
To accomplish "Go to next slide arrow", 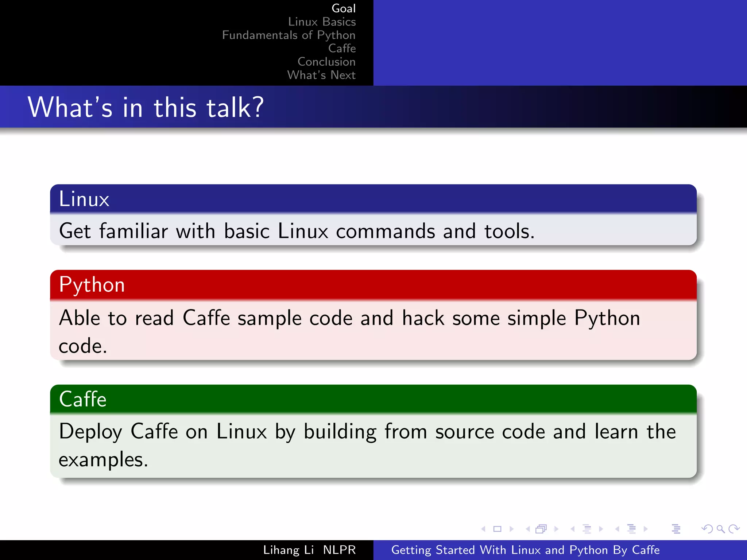I will 511,529.
